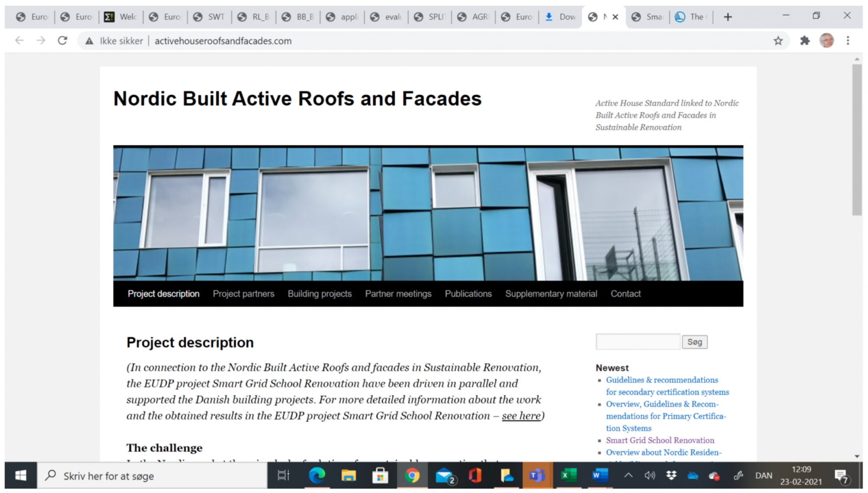Viewport: 868px width, 493px height.
Task: Open the Chrome extensions puzzle icon
Action: tap(805, 41)
